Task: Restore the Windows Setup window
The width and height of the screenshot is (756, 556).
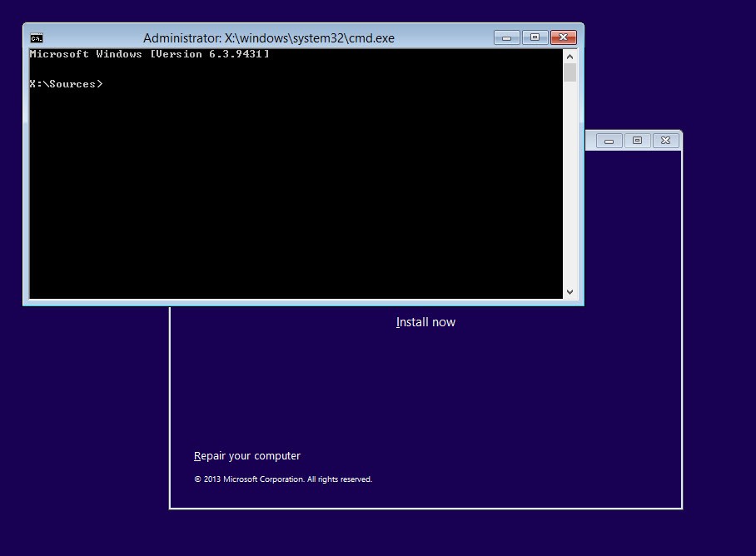Action: (637, 140)
